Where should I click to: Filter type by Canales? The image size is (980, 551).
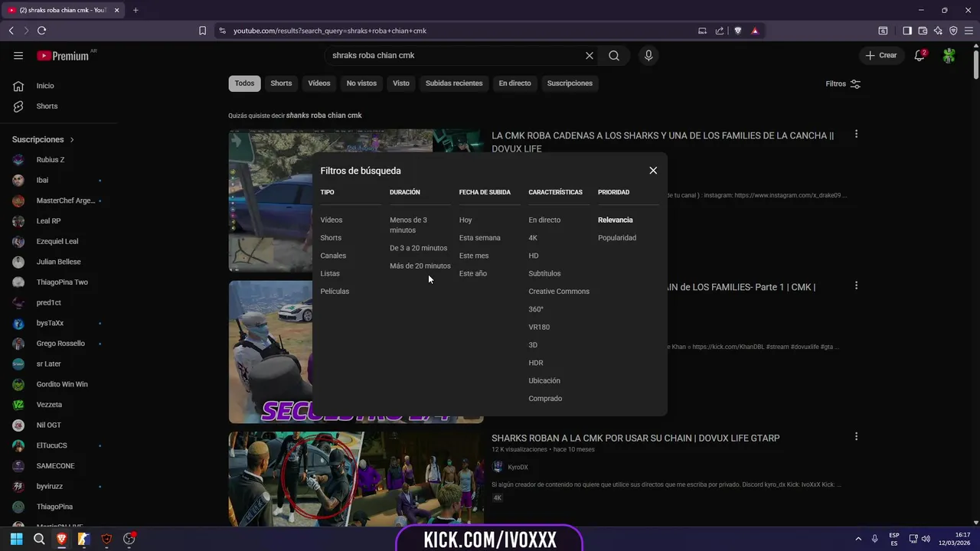click(333, 256)
